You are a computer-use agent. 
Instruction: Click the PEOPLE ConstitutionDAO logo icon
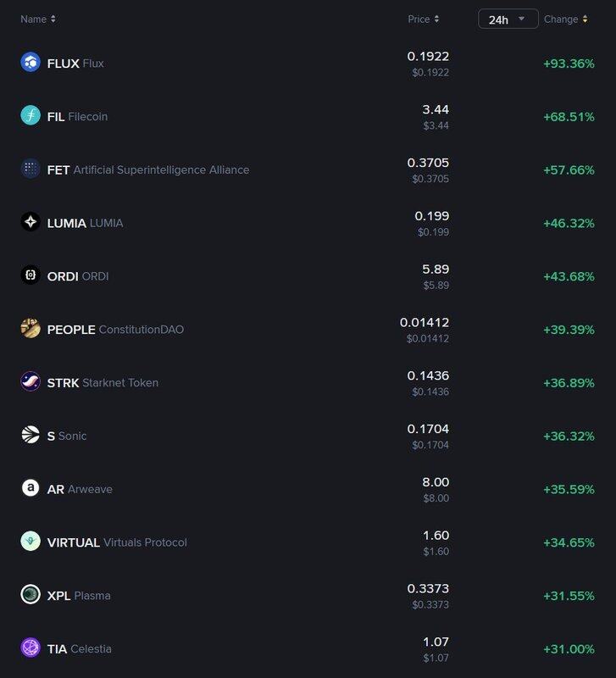pos(31,329)
